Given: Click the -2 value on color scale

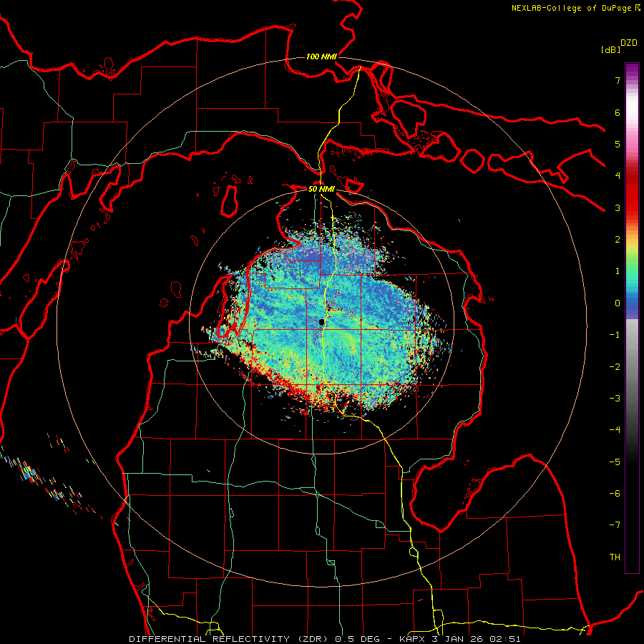Looking at the screenshot, I should point(615,367).
